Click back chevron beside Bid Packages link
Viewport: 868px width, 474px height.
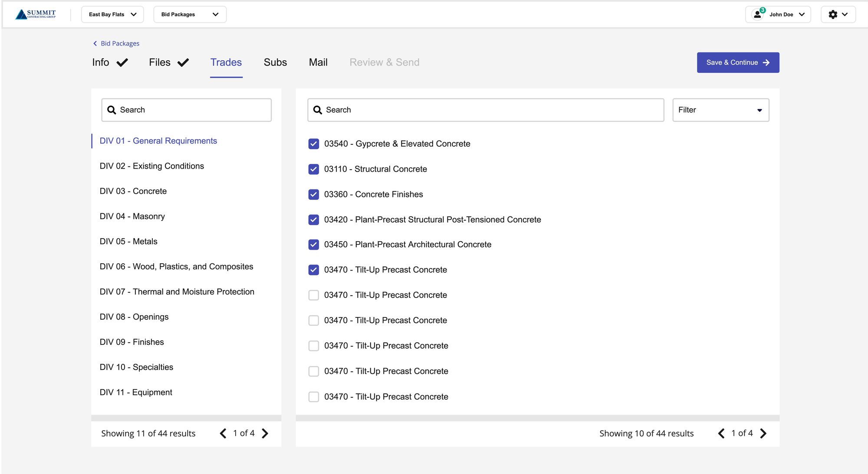95,43
